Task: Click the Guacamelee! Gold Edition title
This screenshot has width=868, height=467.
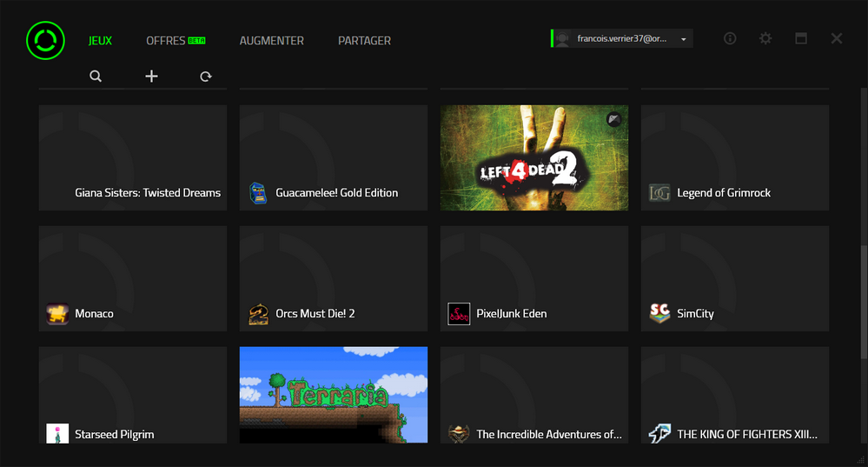Action: [x=336, y=193]
